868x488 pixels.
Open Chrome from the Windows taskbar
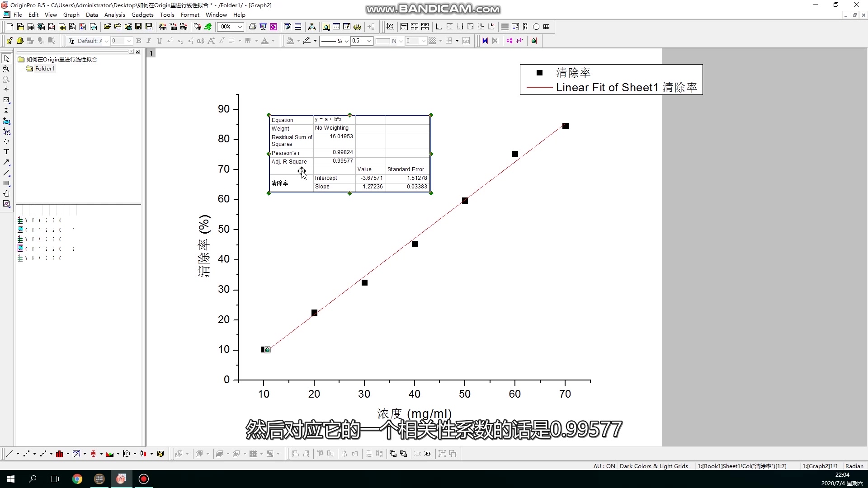77,479
